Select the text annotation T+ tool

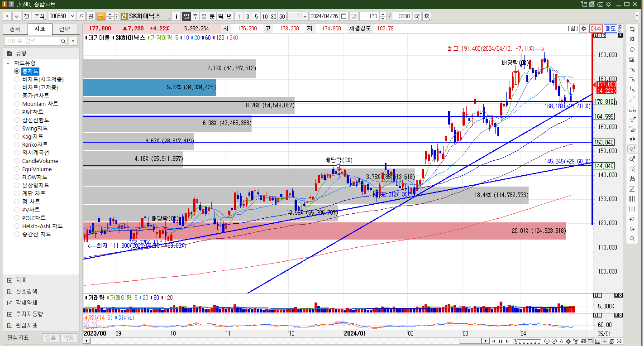click(x=632, y=119)
